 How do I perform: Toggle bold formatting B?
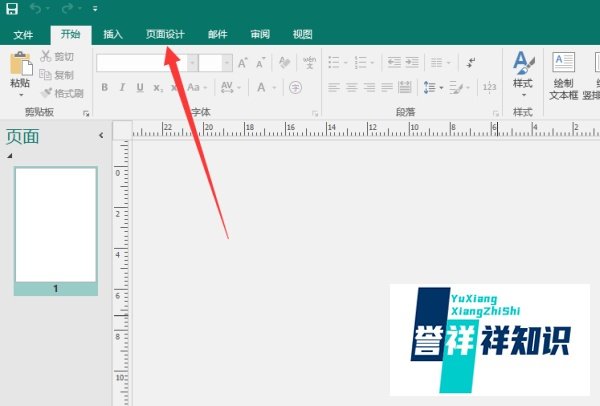(x=104, y=88)
